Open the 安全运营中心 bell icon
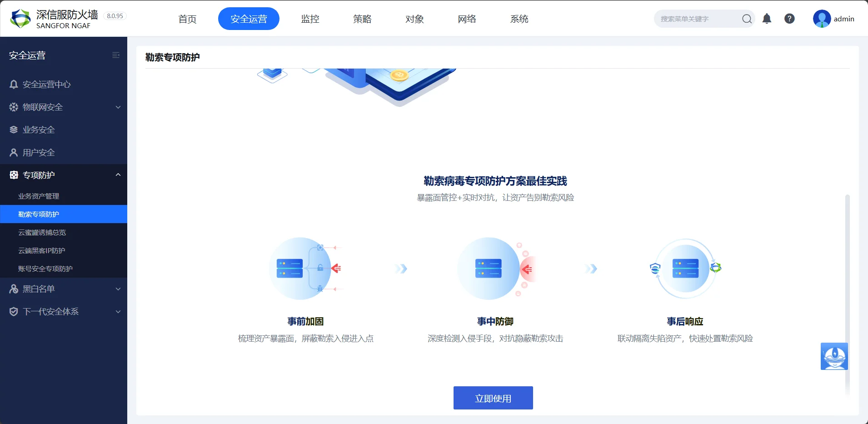The height and width of the screenshot is (424, 868). point(14,84)
